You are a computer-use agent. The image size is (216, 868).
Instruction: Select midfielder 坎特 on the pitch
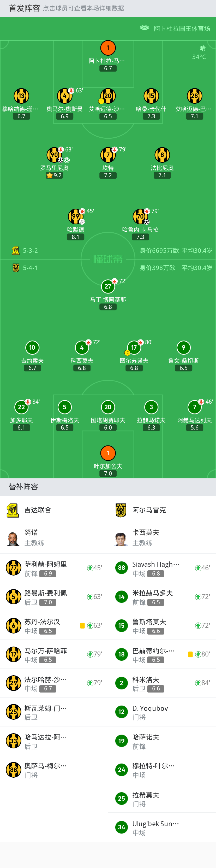pyautogui.click(x=108, y=155)
